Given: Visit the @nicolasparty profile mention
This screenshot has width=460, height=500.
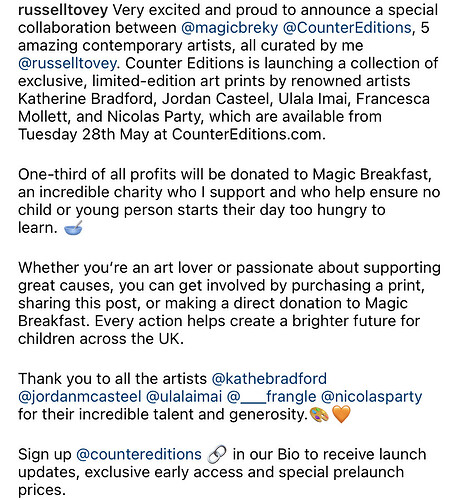Looking at the screenshot, I should pyautogui.click(x=372, y=397).
